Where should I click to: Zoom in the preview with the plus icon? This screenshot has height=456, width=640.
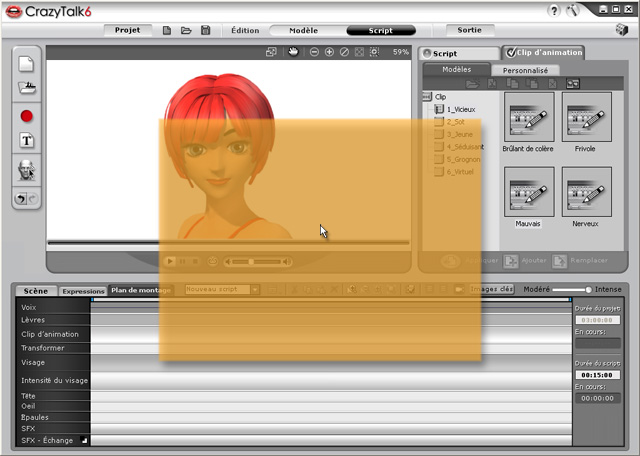pyautogui.click(x=329, y=52)
